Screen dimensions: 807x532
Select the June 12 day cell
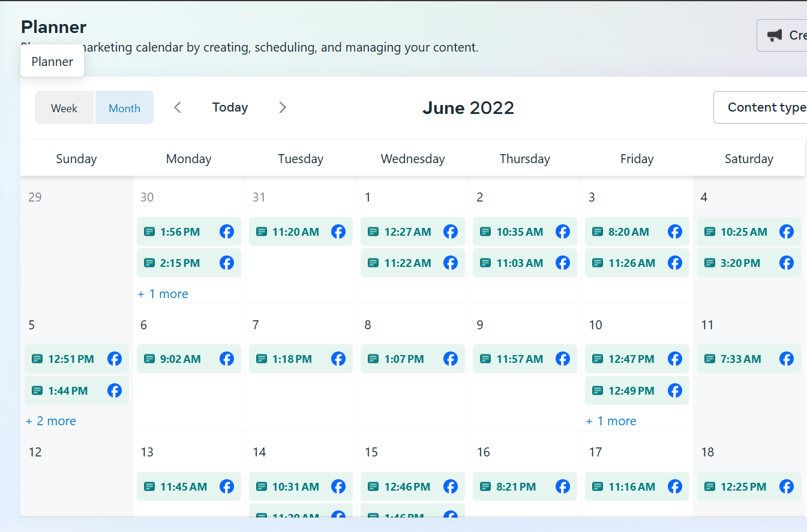tap(76, 480)
